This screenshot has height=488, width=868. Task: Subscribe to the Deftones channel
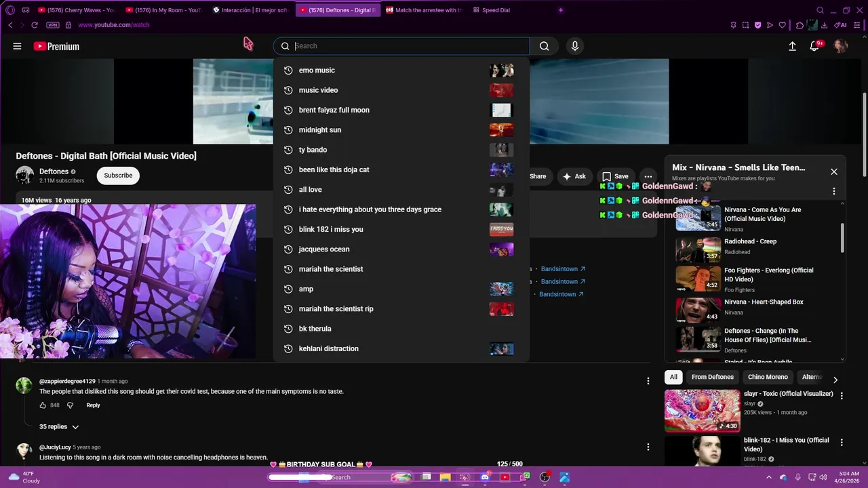(x=118, y=176)
